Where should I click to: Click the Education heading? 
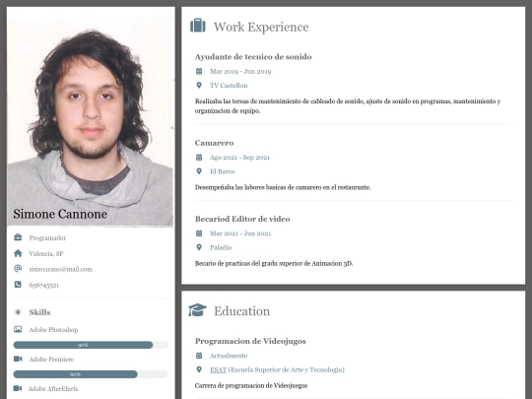[242, 311]
